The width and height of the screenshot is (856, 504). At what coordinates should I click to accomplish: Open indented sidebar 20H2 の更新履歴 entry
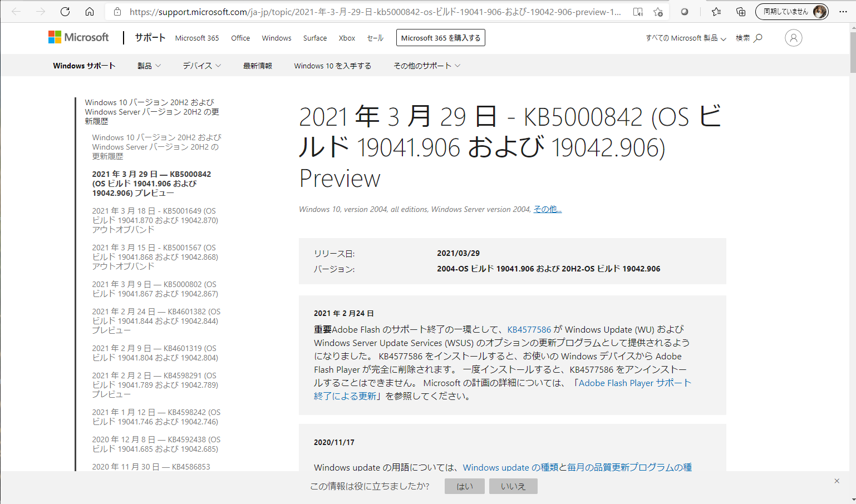156,147
